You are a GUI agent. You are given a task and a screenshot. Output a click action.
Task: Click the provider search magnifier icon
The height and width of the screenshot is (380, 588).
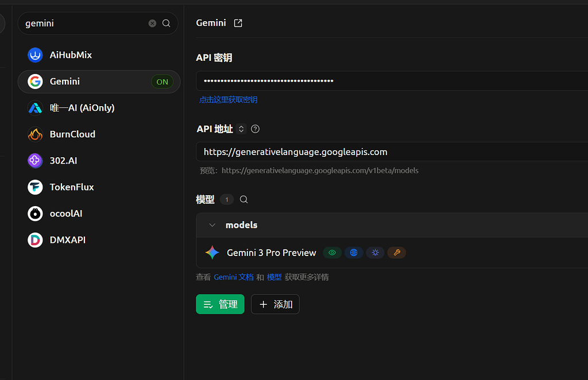pyautogui.click(x=166, y=23)
